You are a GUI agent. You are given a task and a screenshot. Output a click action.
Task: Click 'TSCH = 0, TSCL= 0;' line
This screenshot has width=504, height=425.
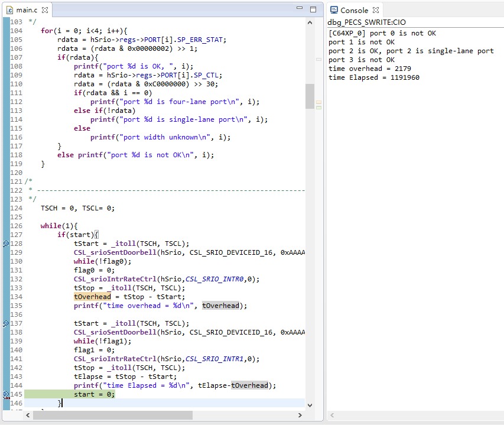click(x=77, y=208)
